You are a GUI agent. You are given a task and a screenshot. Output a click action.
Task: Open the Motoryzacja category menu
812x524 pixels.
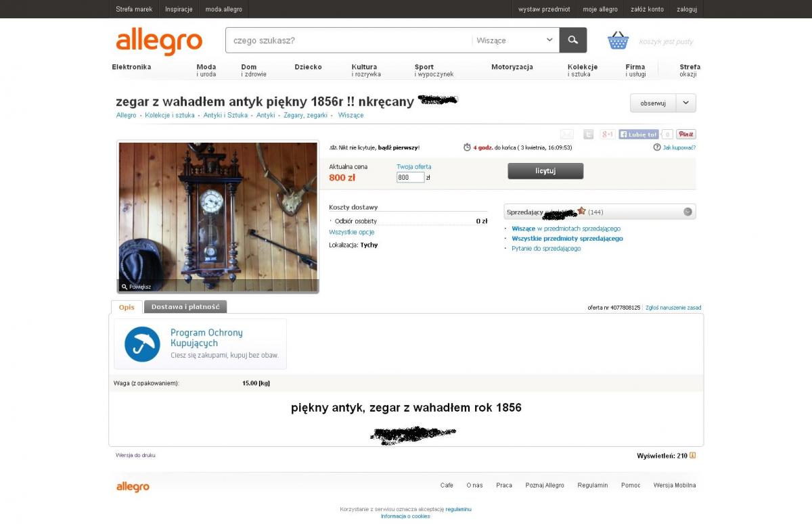tap(512, 67)
